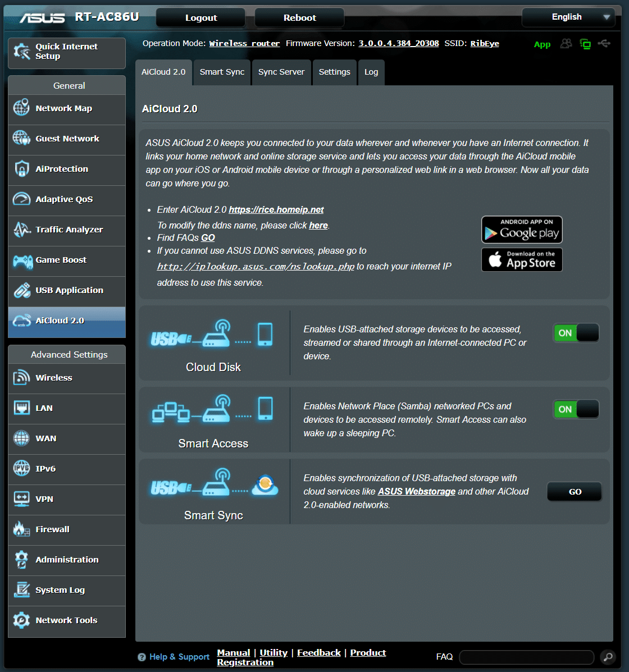The height and width of the screenshot is (672, 629).
Task: Click the App Store download badge
Action: (x=522, y=260)
